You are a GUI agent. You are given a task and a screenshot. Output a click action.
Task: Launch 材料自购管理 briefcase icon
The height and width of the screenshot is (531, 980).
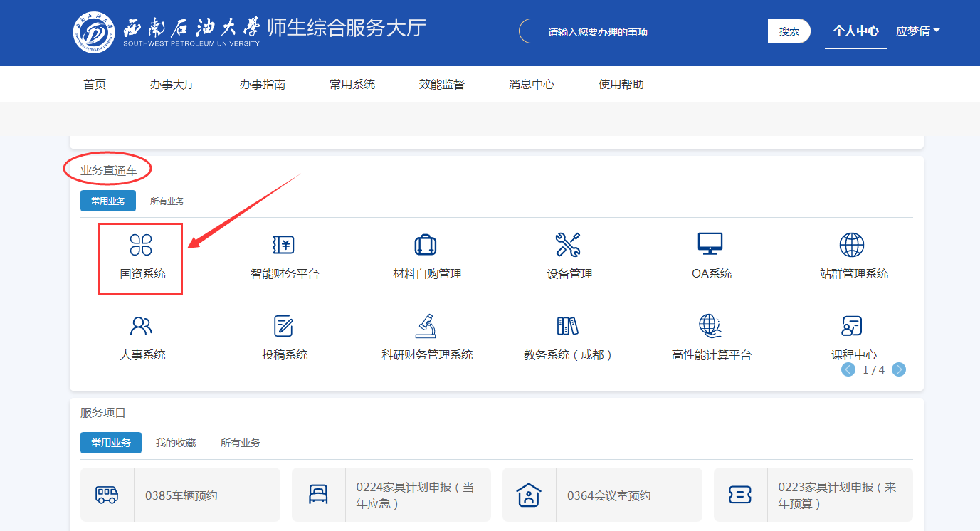pyautogui.click(x=426, y=246)
